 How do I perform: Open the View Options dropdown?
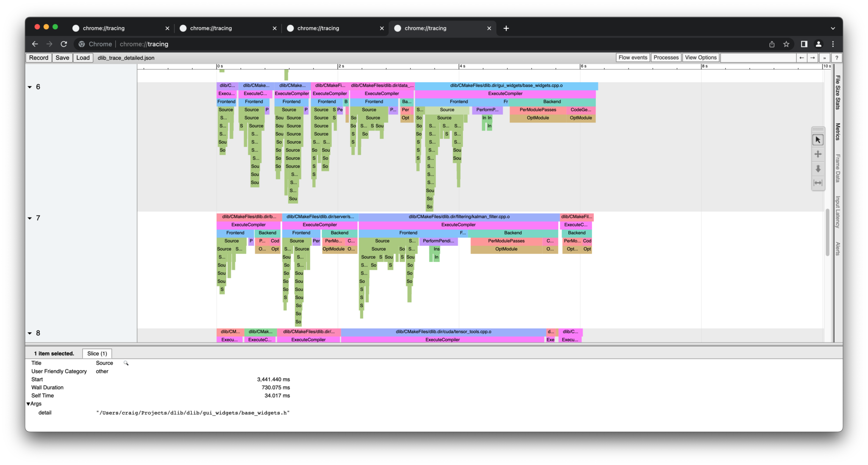click(700, 57)
